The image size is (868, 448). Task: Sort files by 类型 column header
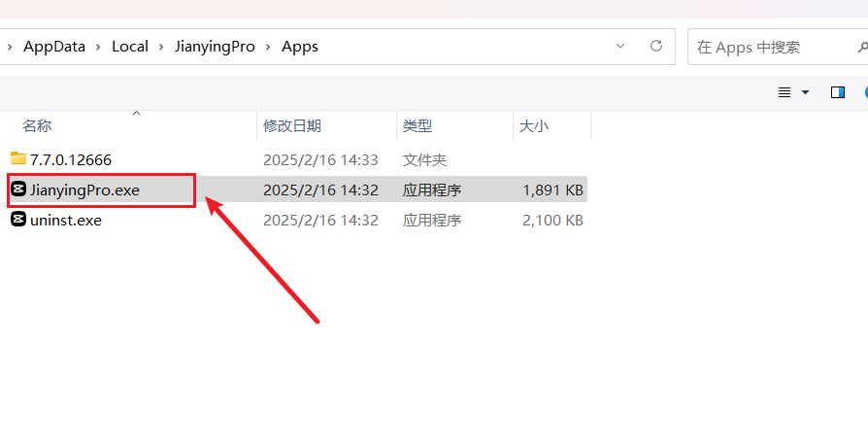[417, 125]
